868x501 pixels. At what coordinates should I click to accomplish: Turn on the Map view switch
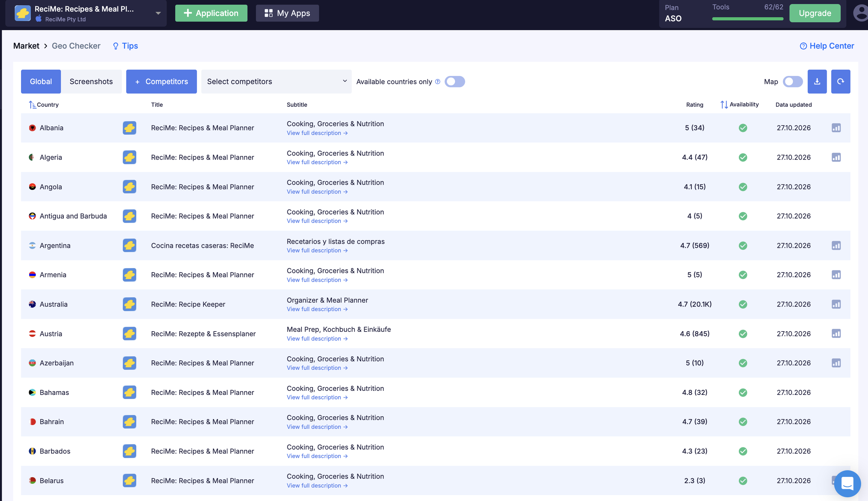coord(792,82)
